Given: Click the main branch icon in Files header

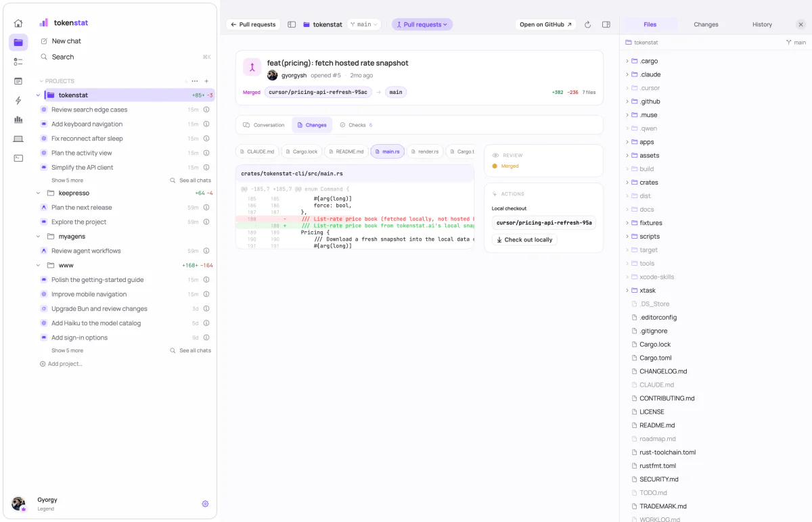Looking at the screenshot, I should [x=789, y=43].
